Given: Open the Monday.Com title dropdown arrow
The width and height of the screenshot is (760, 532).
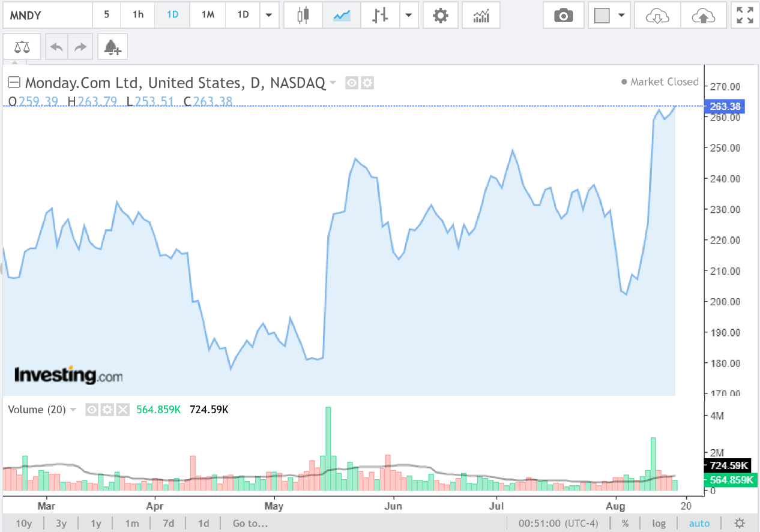Looking at the screenshot, I should click(333, 83).
